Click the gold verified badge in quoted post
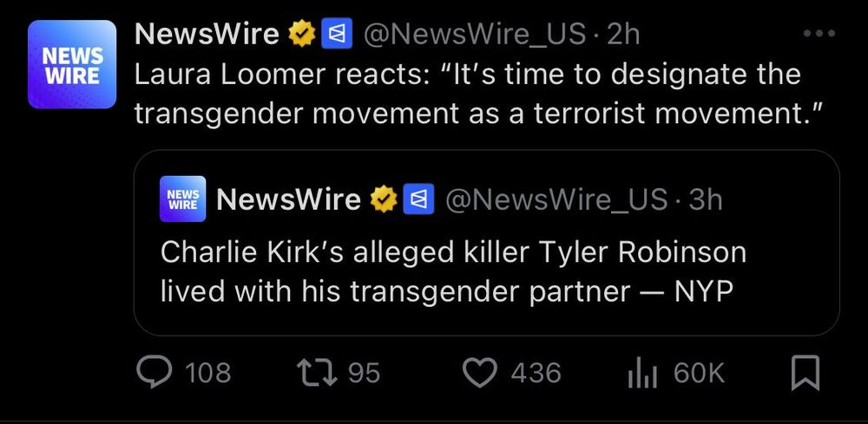The width and height of the screenshot is (868, 424). click(383, 200)
